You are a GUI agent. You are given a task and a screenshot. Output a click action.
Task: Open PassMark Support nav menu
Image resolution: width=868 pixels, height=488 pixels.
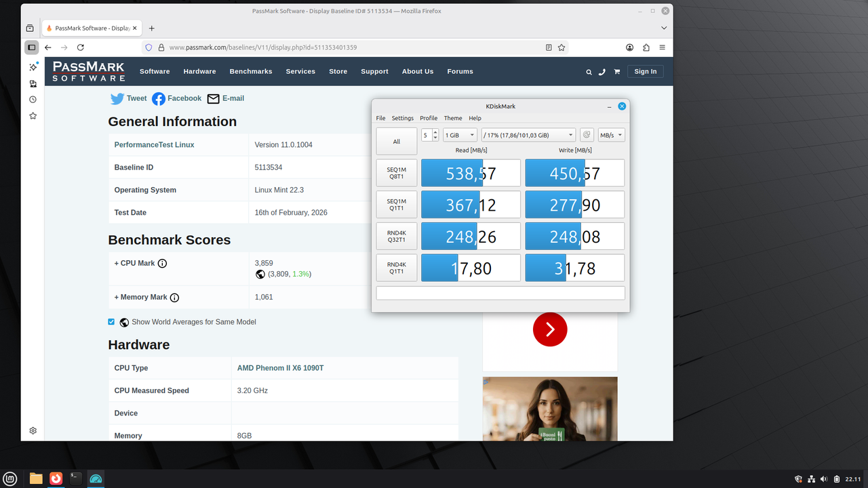pos(374,72)
